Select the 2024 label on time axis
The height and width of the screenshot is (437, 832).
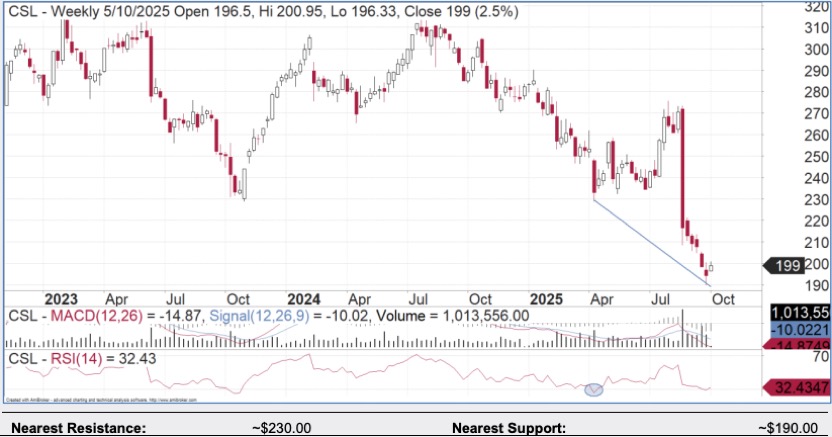(303, 298)
